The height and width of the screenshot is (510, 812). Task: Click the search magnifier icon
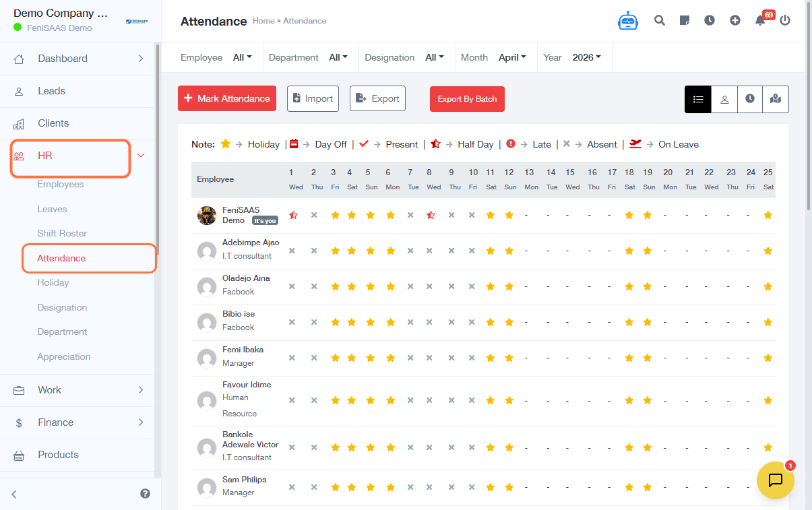coord(660,20)
